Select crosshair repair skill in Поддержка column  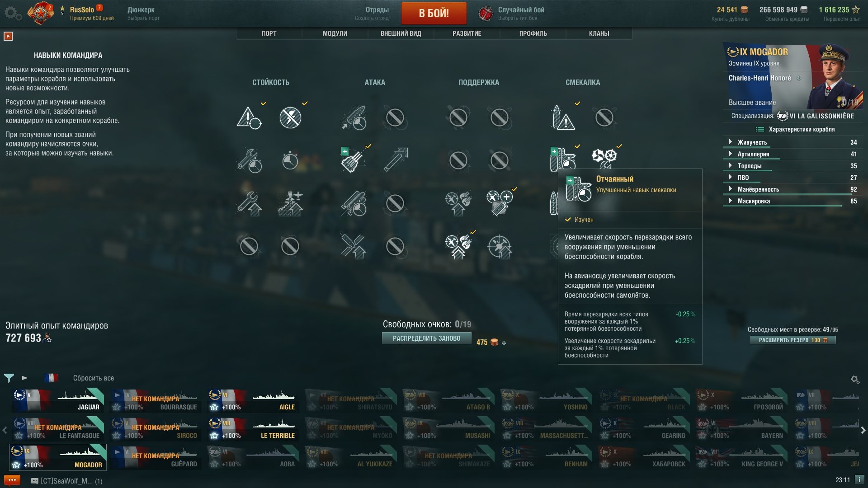500,246
